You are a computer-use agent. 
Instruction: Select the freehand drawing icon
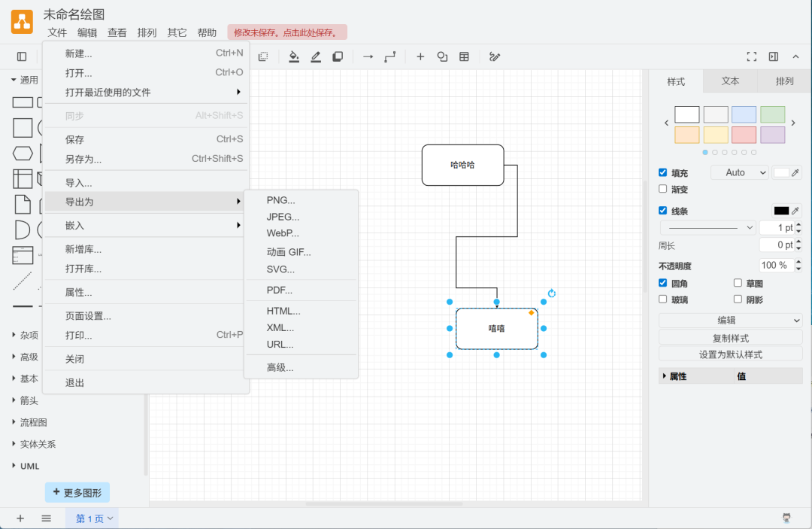[x=495, y=56]
